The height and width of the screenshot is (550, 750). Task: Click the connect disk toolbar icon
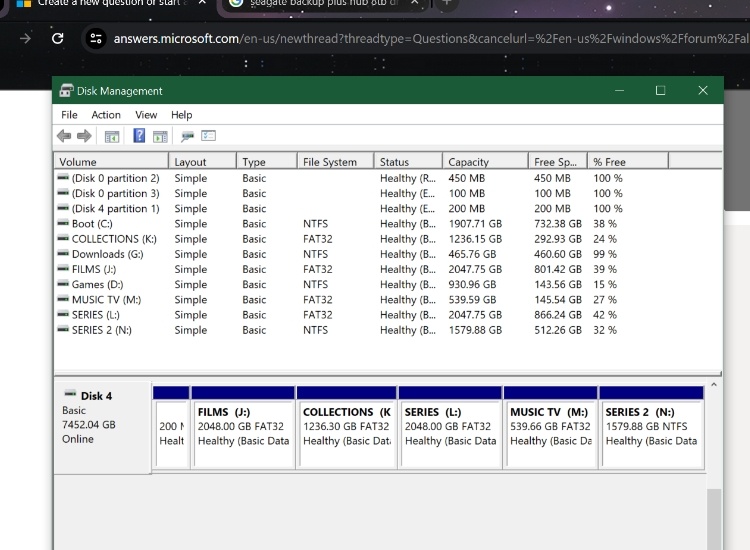(188, 137)
